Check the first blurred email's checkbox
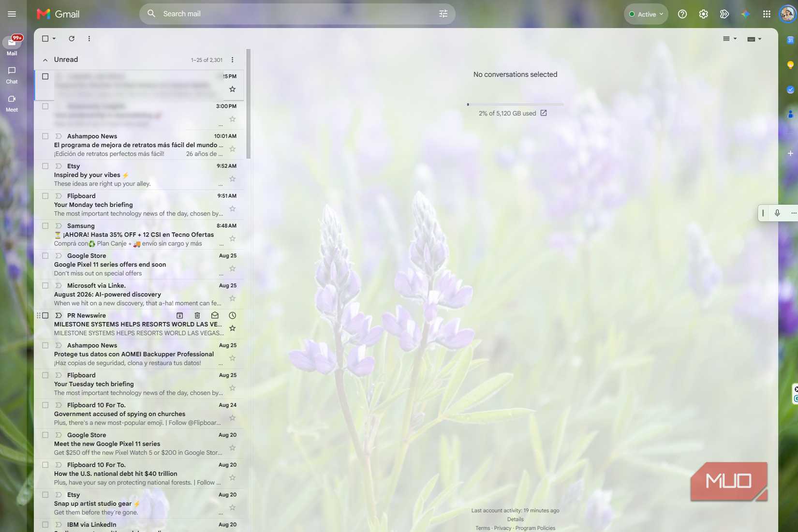Screen dimensions: 798x532 point(45,76)
